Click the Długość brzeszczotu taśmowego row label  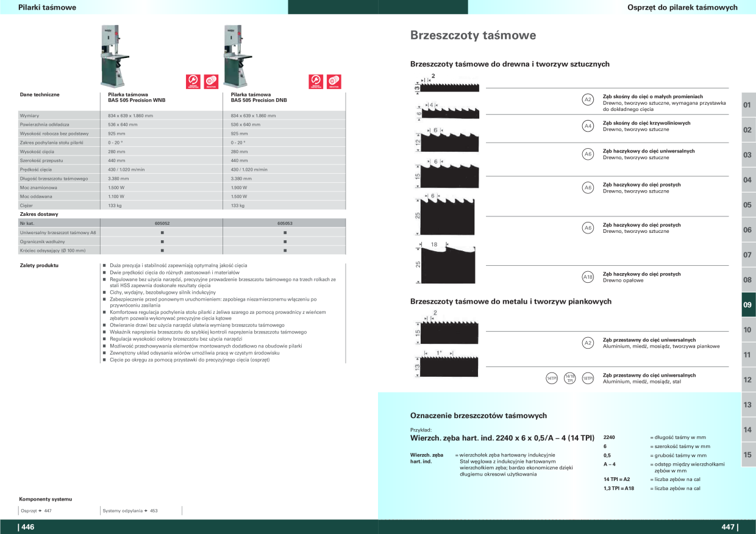(54, 179)
